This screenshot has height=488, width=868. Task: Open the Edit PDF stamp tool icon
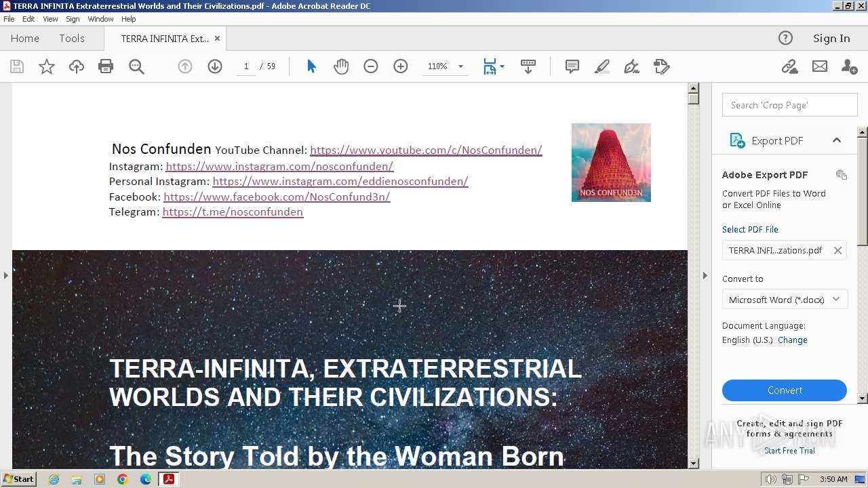tap(661, 66)
